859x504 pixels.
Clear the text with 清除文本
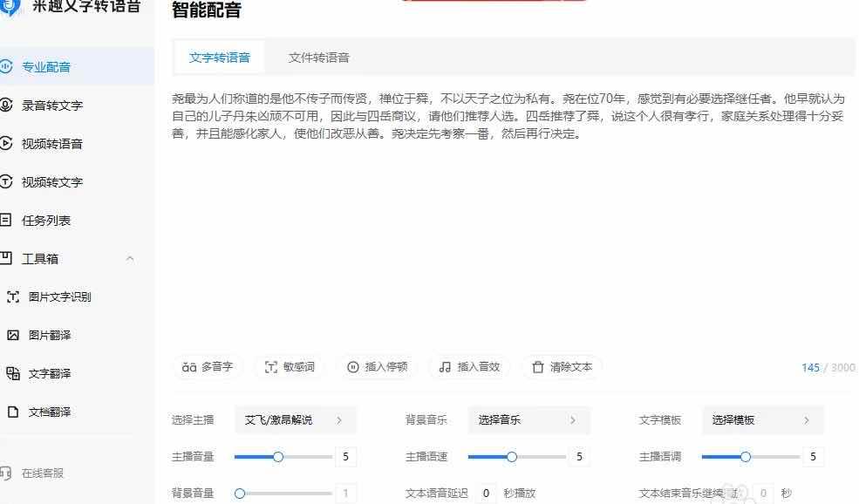(562, 367)
